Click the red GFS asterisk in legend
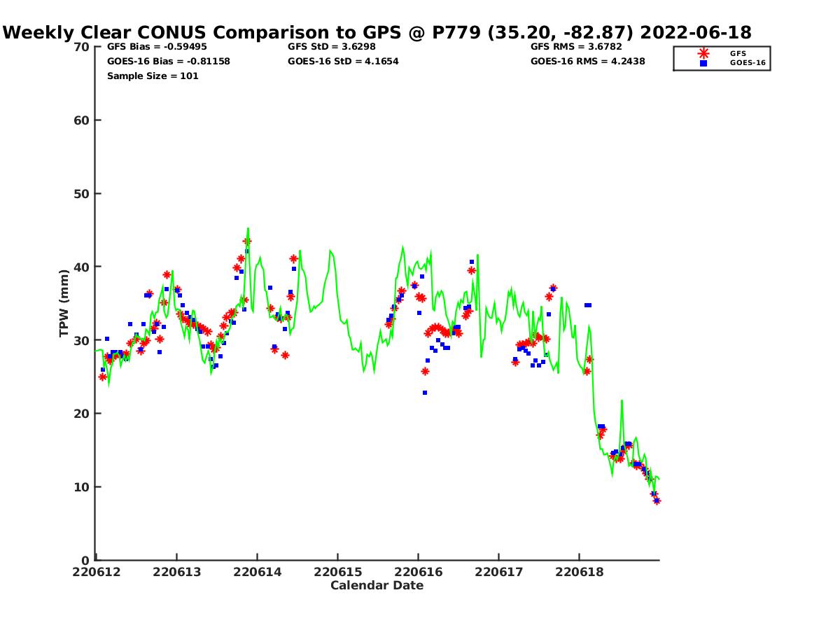Screen dimensions: 840x630 tap(703, 53)
